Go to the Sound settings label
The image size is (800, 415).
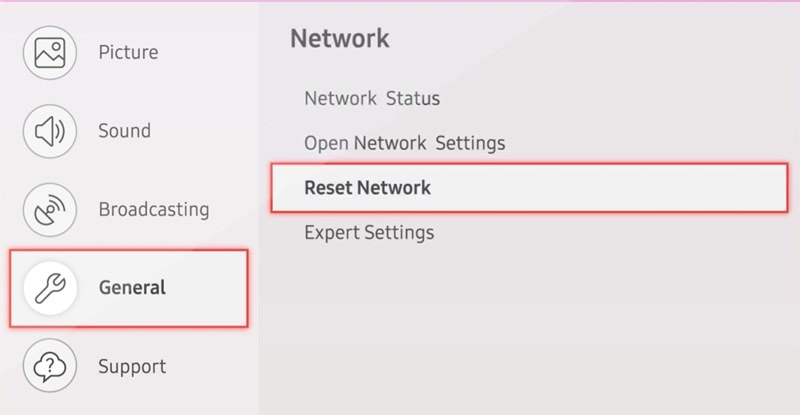pos(124,131)
